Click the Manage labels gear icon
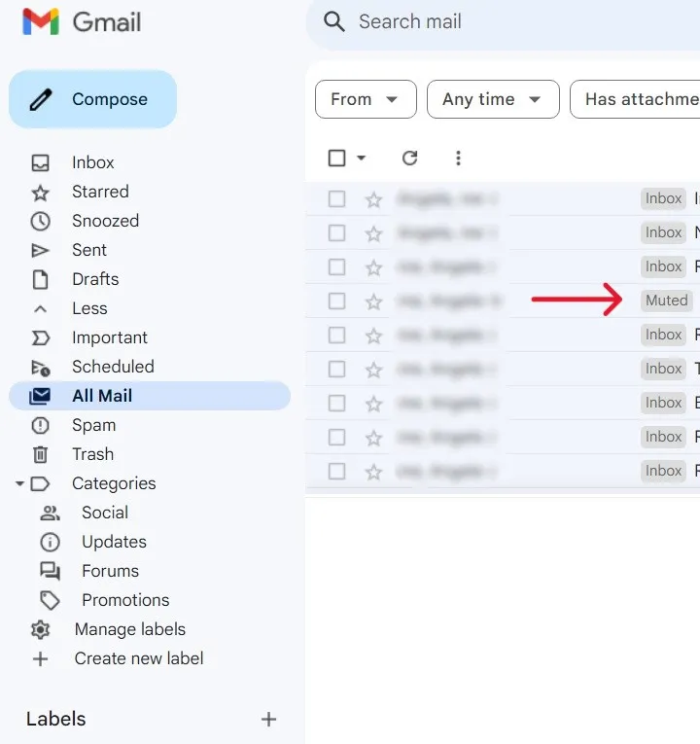The width and height of the screenshot is (700, 744). pyautogui.click(x=40, y=629)
